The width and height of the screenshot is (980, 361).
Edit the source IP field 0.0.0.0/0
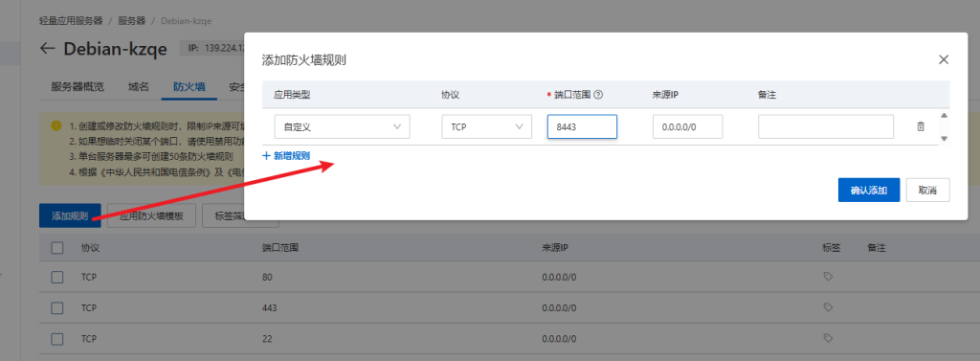[687, 126]
